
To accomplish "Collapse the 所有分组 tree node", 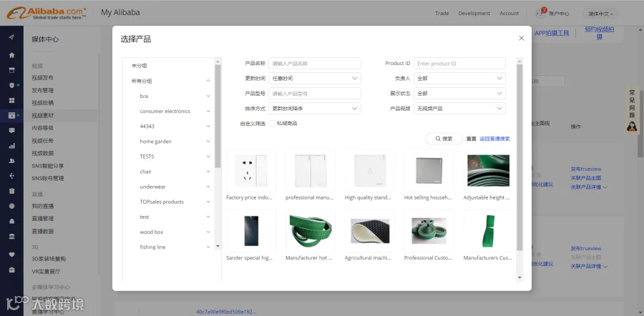I will coord(208,81).
